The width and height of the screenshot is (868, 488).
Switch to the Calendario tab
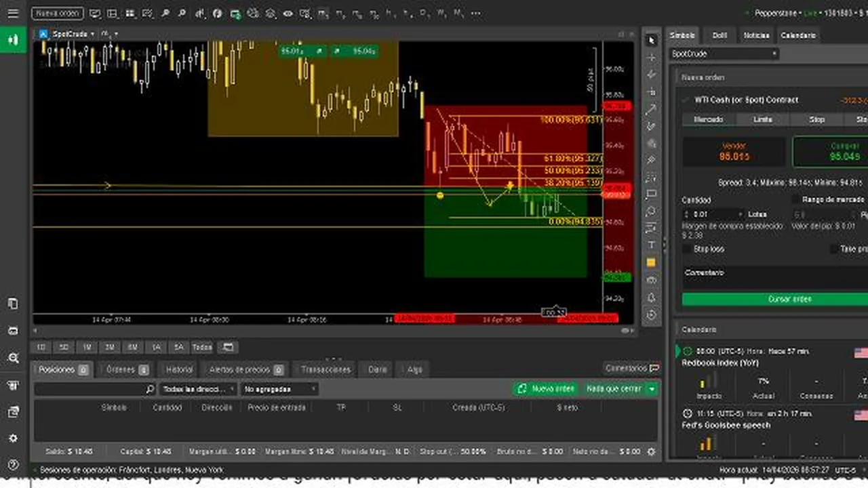click(x=798, y=35)
